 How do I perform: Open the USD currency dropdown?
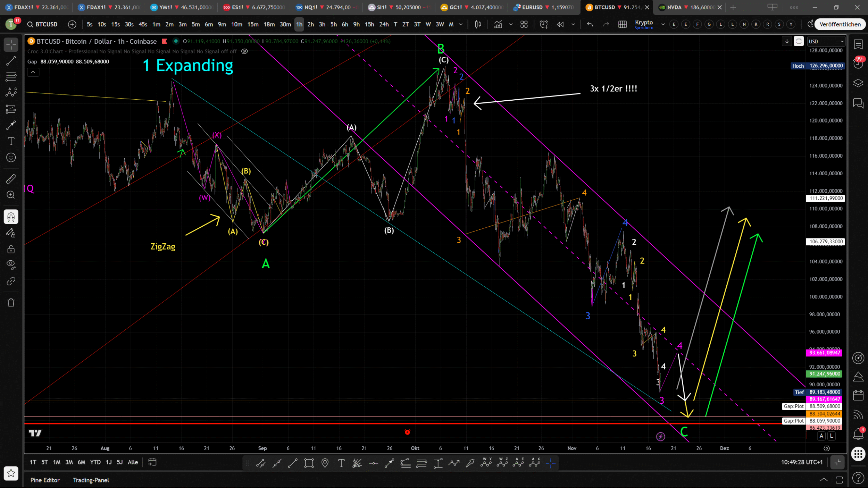826,41
